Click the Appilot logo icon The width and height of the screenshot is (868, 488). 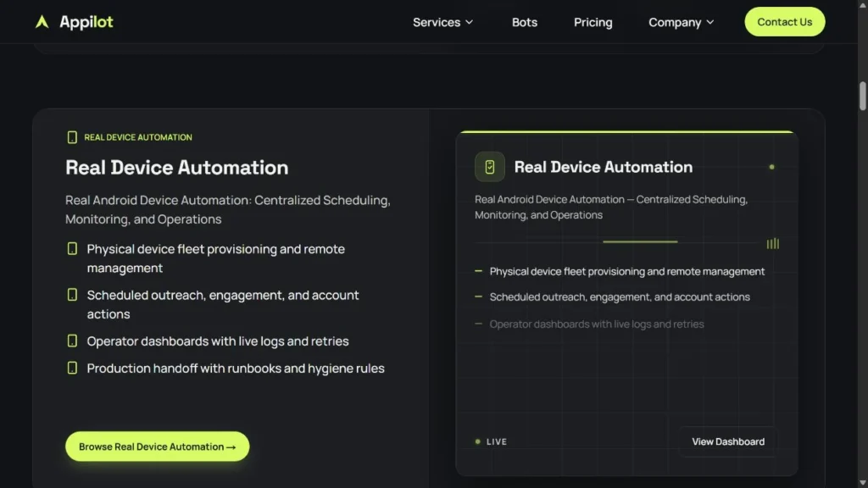coord(42,21)
